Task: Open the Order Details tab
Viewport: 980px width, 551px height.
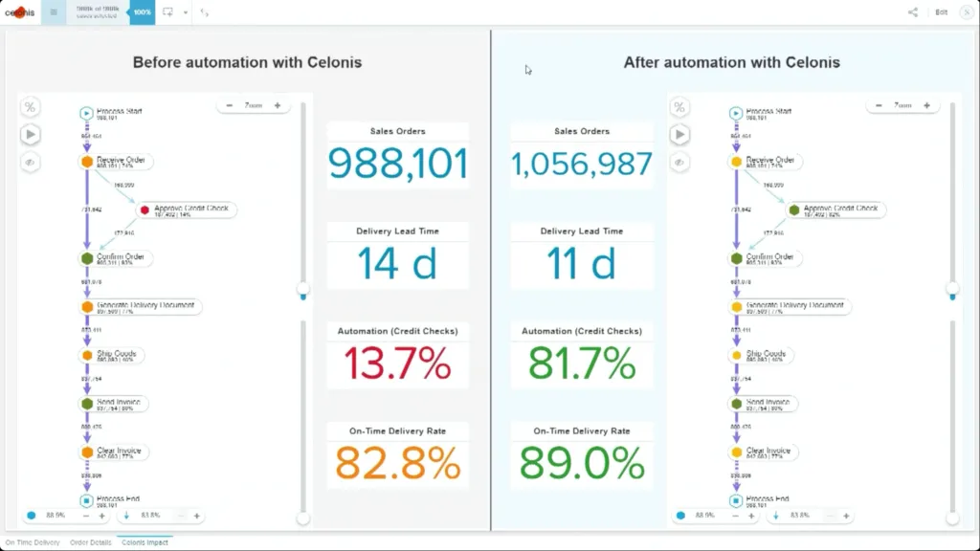Action: click(x=91, y=542)
